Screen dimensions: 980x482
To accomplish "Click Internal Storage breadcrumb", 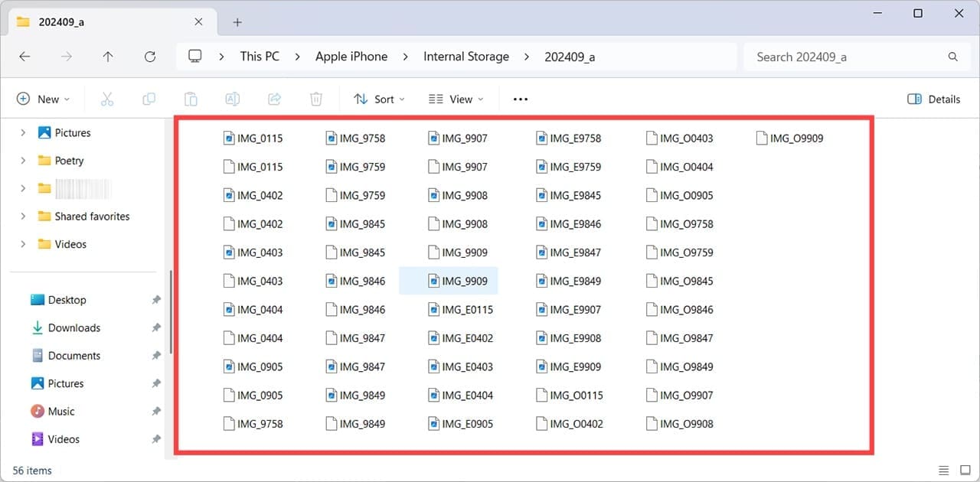I will coord(466,57).
